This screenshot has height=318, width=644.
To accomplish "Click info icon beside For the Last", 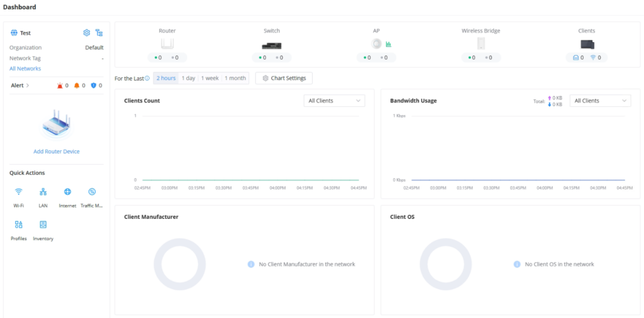I will 147,78.
